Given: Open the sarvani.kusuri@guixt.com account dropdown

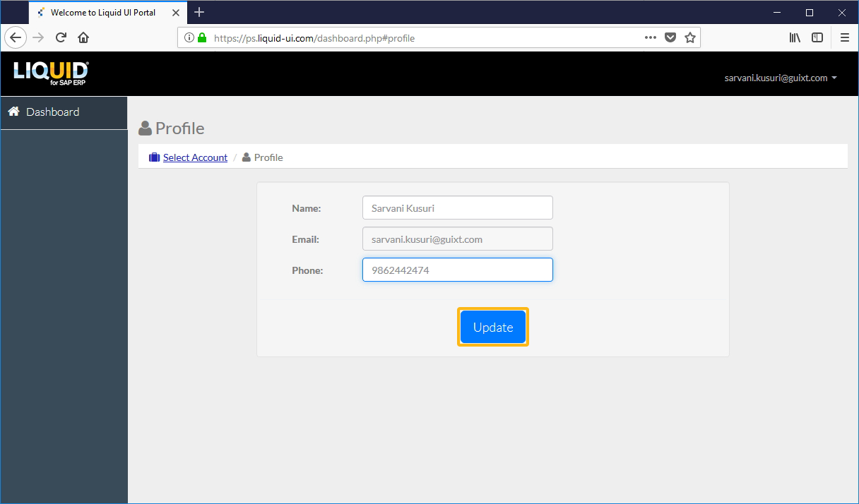Looking at the screenshot, I should point(781,78).
